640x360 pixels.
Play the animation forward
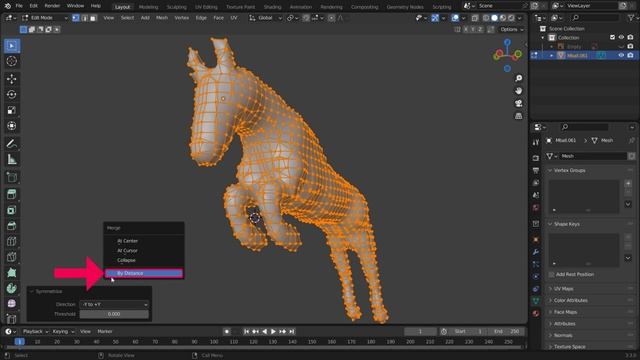[273, 331]
